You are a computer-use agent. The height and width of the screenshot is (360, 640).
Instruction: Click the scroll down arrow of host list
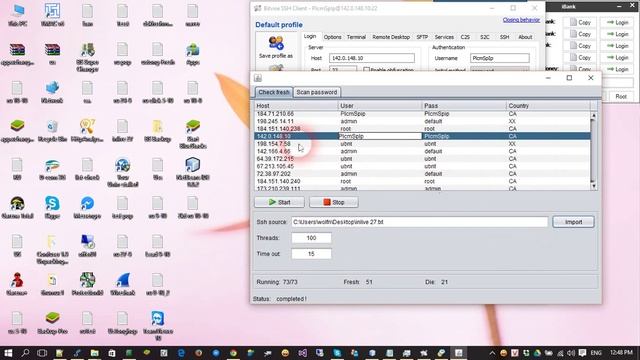pos(594,186)
